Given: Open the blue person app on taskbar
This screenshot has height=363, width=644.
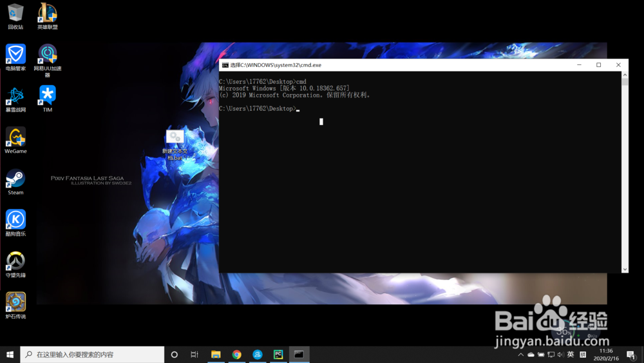Looking at the screenshot, I should tap(258, 355).
